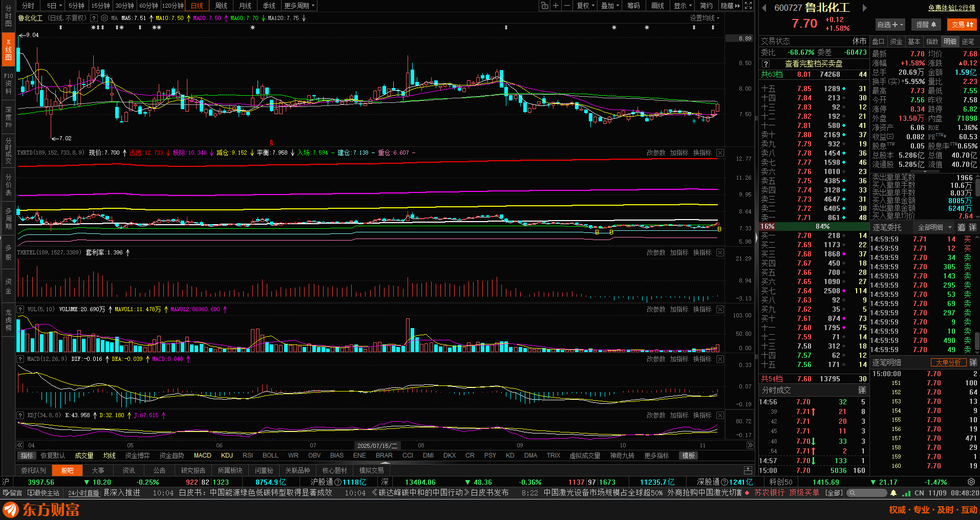Screen dimensions: 980x520
Task: Close the THRTD indicator panel
Action: [x=720, y=153]
